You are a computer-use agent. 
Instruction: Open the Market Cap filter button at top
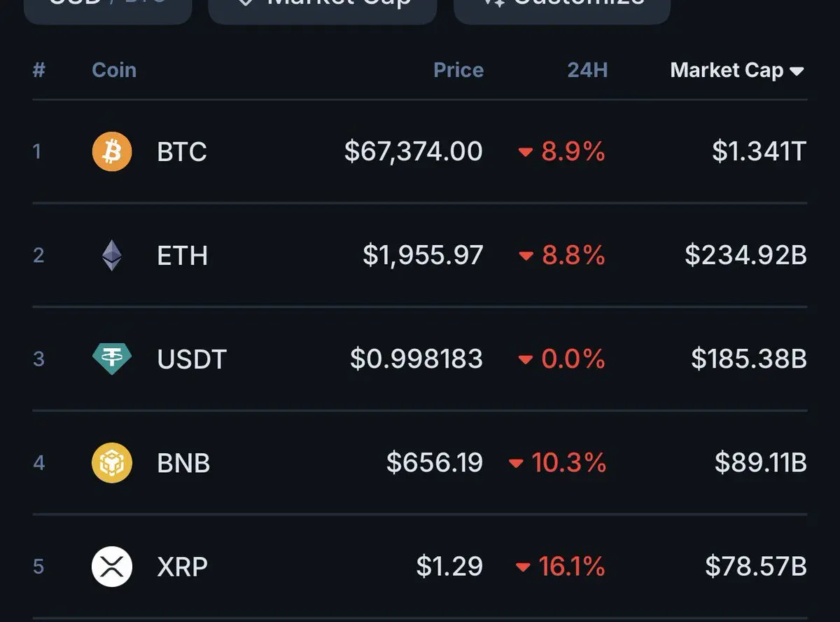[x=323, y=7]
